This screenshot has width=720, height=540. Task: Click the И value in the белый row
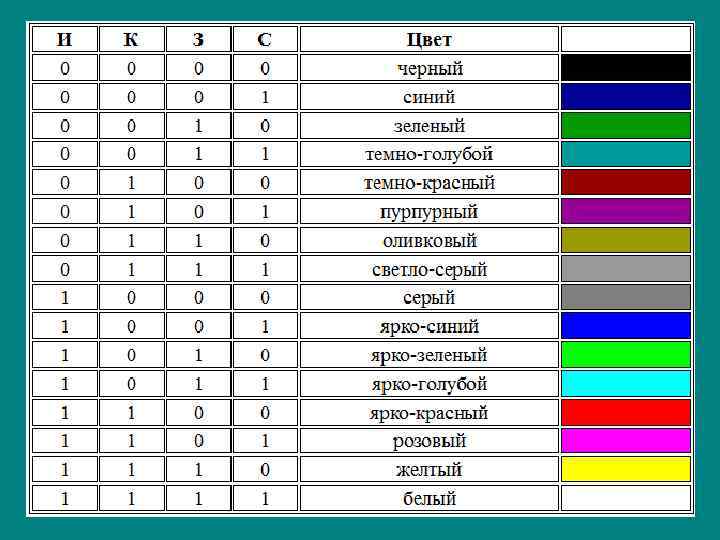pos(65,498)
